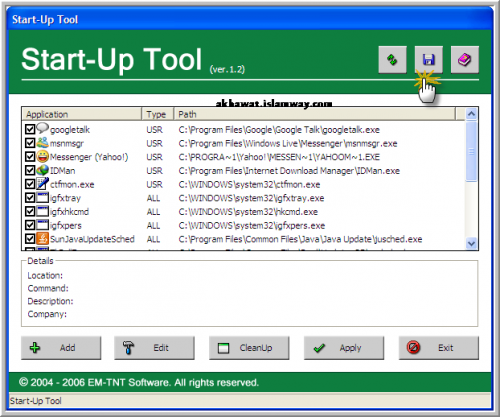Select the IDMan globe icon

tap(42, 170)
